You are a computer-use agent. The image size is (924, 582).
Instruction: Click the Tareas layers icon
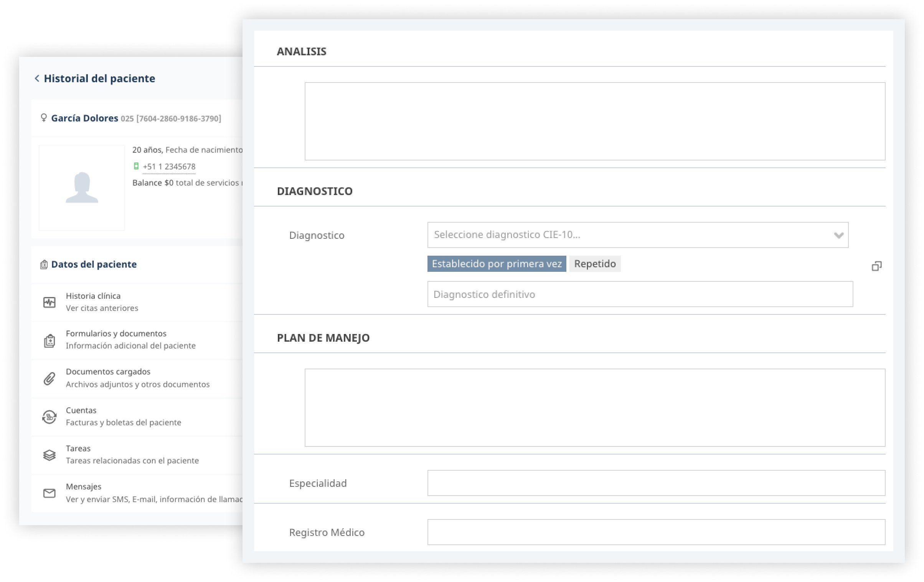point(49,455)
